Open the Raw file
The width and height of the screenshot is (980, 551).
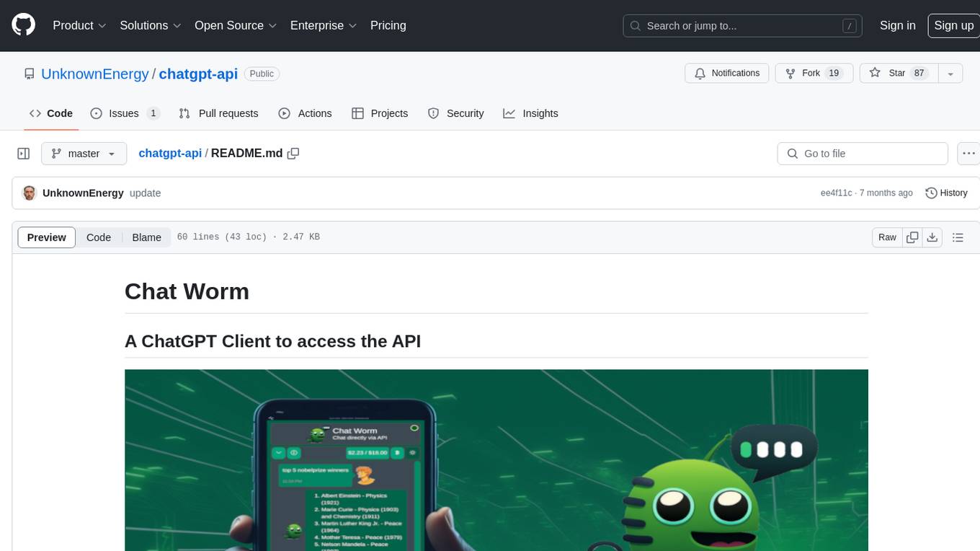[887, 237]
